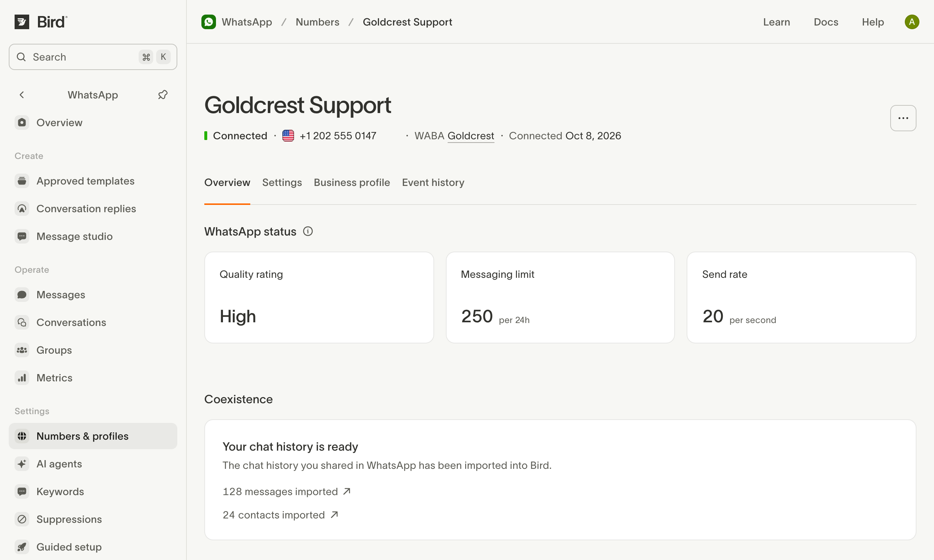Click the green WhatsApp breadcrumb icon
934x560 pixels.
pyautogui.click(x=208, y=22)
